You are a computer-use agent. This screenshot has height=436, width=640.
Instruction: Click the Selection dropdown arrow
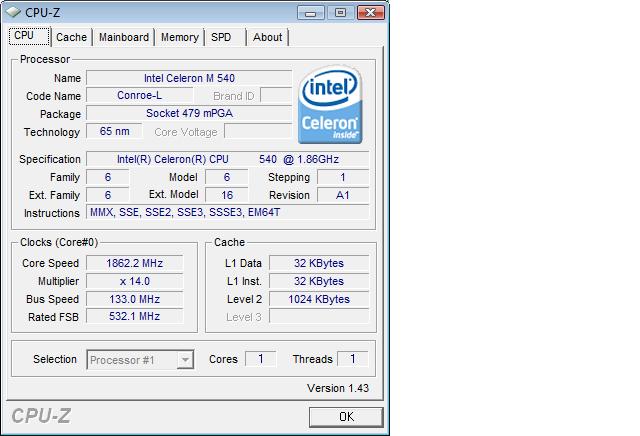click(x=185, y=360)
